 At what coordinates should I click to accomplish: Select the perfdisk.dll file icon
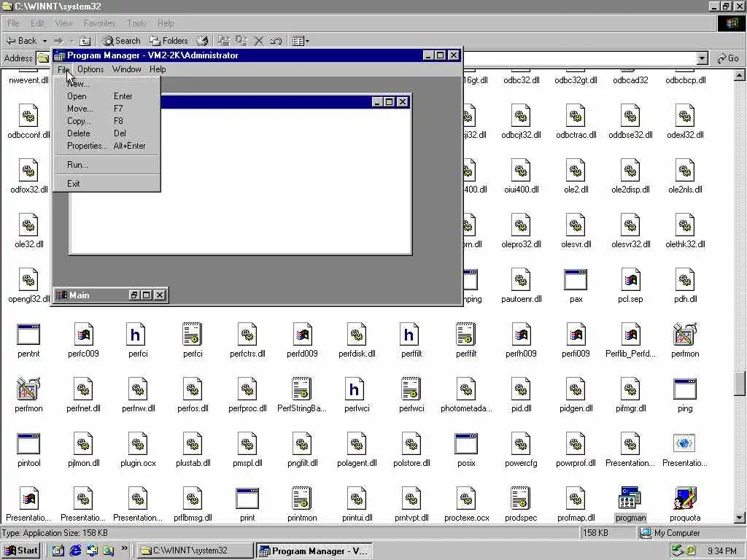(356, 334)
